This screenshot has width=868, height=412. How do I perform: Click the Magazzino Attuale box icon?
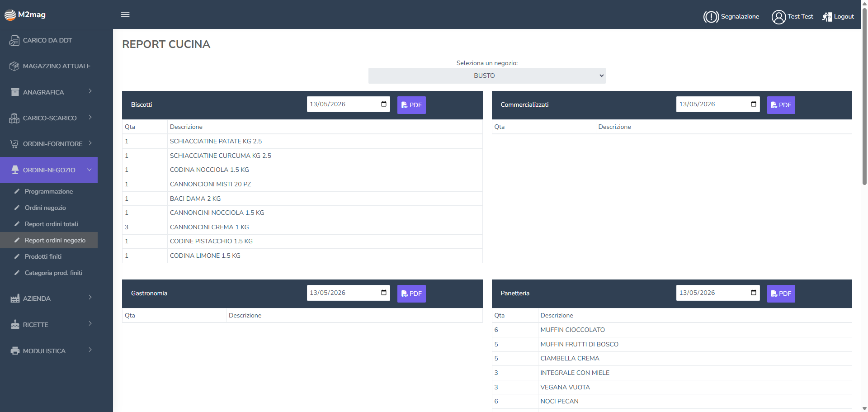(x=14, y=66)
